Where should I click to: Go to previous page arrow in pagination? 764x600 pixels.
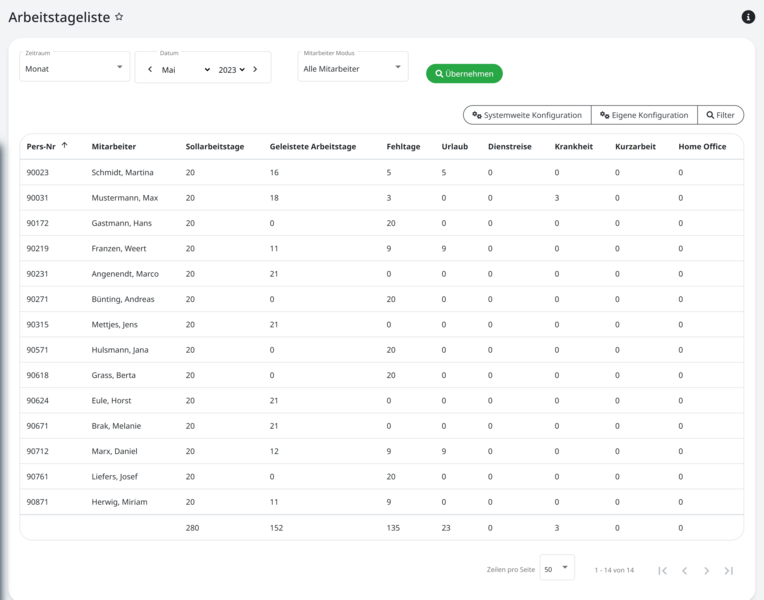685,570
